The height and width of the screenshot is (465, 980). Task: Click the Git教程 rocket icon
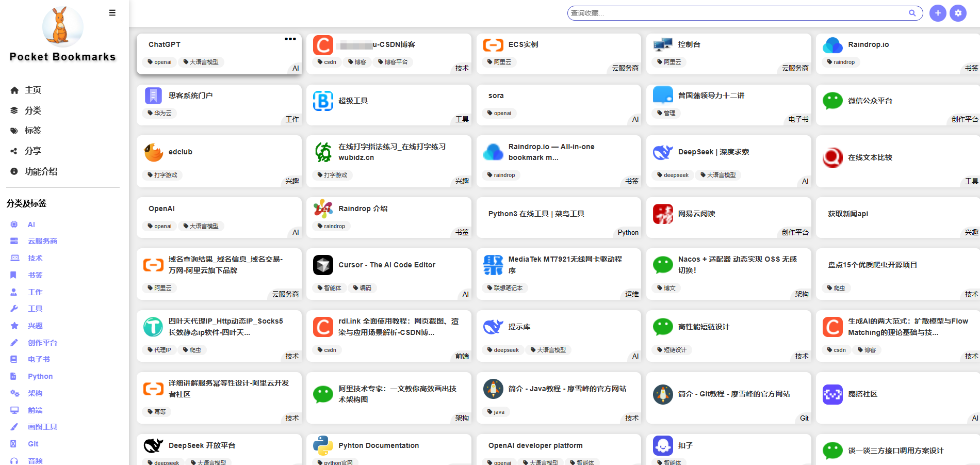click(663, 394)
